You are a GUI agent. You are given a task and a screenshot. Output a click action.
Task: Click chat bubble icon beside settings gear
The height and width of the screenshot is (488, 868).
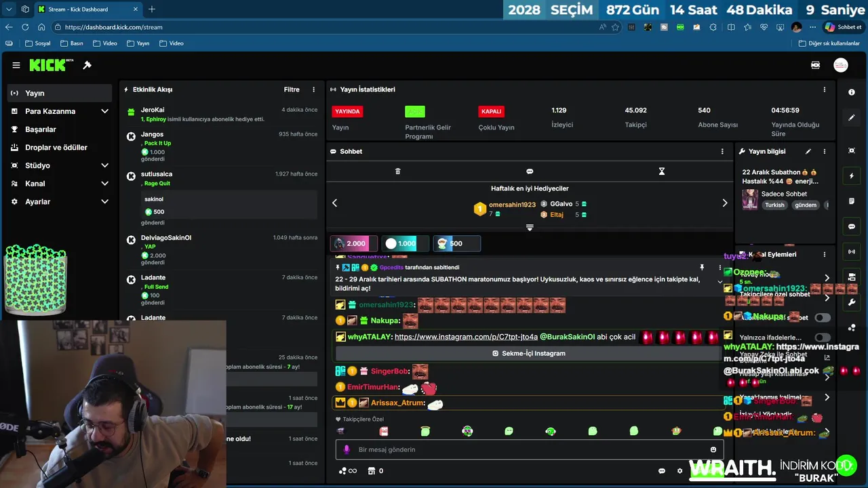click(662, 471)
